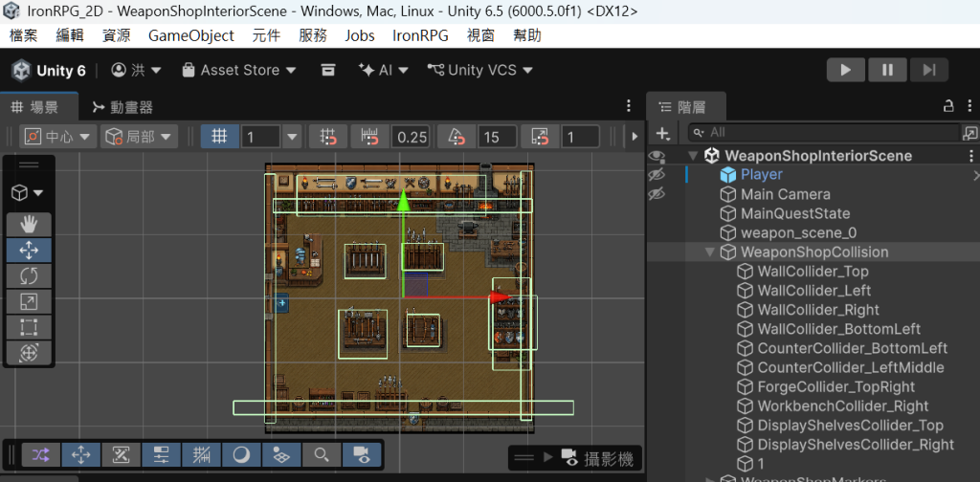
Task: Open grid options dropdown arrow
Action: coord(292,137)
